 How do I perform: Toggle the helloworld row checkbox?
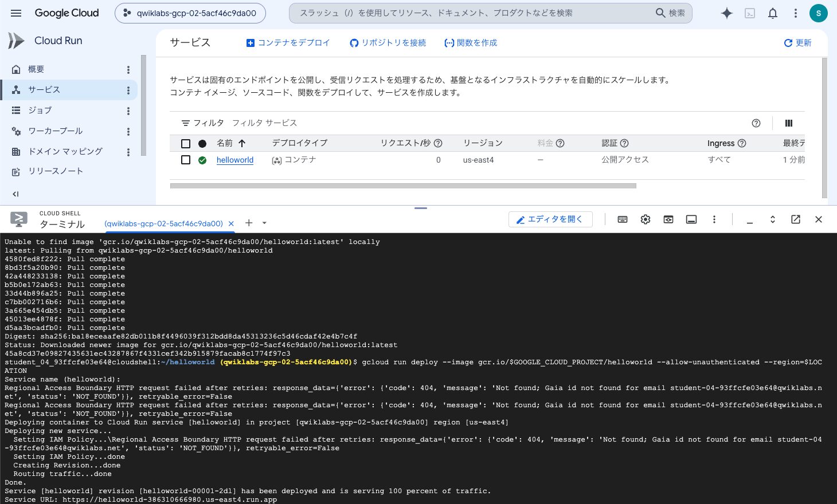pos(186,160)
